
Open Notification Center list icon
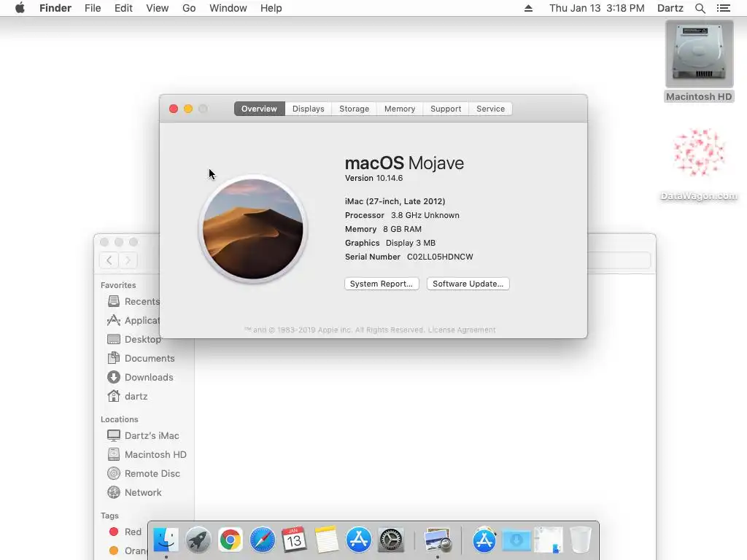723,8
